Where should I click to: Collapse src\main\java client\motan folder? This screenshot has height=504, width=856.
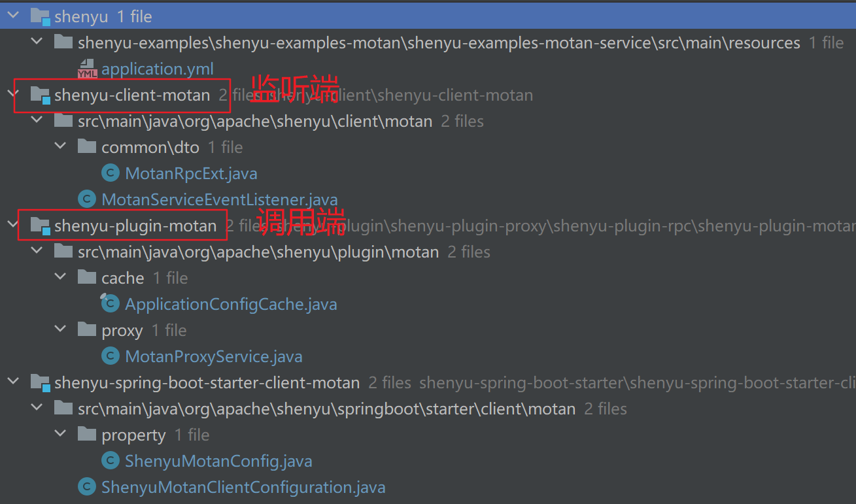pyautogui.click(x=37, y=121)
